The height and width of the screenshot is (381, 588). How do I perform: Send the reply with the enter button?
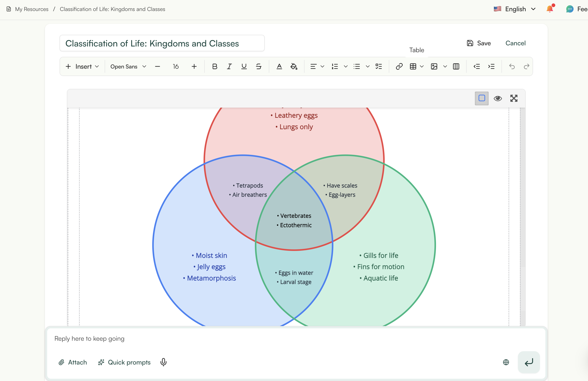(529, 362)
